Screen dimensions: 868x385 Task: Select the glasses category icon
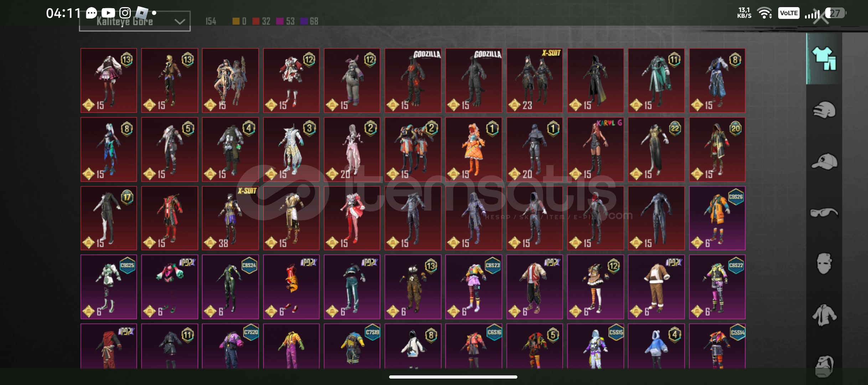[824, 213]
